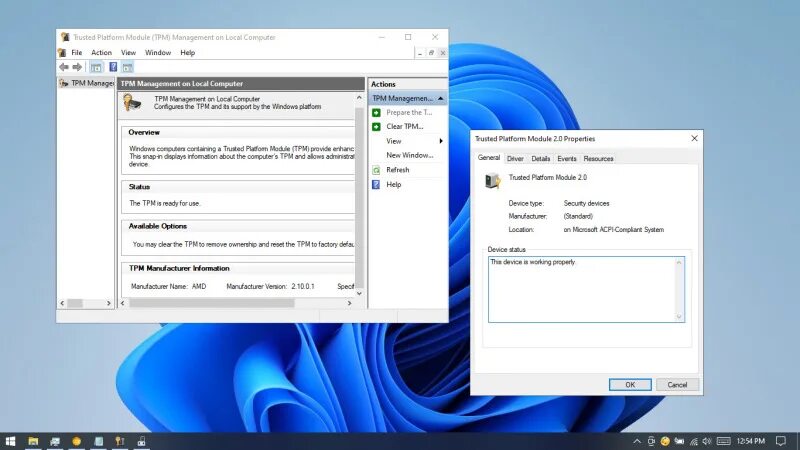Screen dimensions: 800x450
Task: Maximize the TPM Management window
Action: click(408, 37)
